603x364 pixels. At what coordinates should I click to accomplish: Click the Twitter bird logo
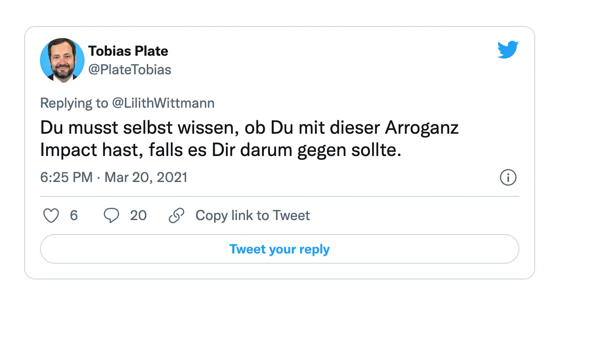click(508, 50)
